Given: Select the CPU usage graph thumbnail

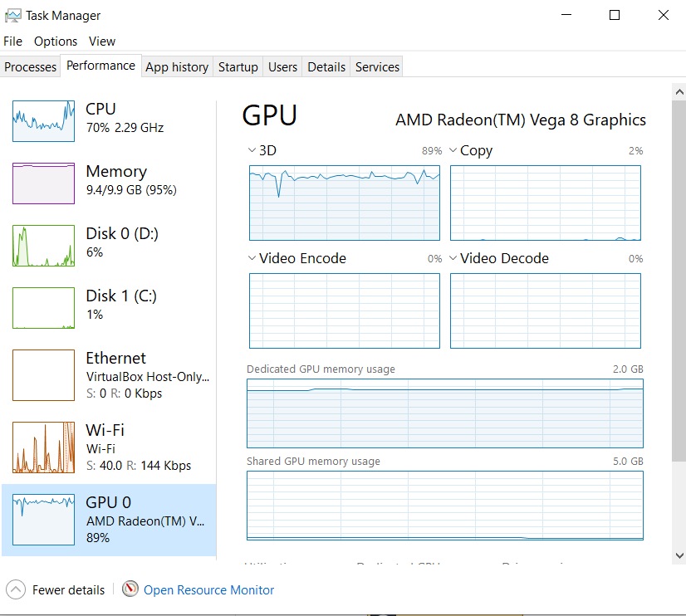Looking at the screenshot, I should click(x=43, y=121).
